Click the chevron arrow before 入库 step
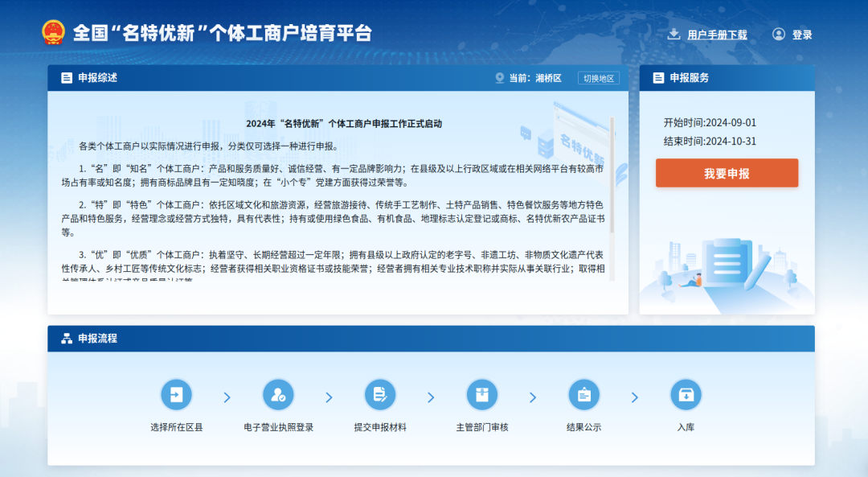This screenshot has height=477, width=868. pos(635,397)
